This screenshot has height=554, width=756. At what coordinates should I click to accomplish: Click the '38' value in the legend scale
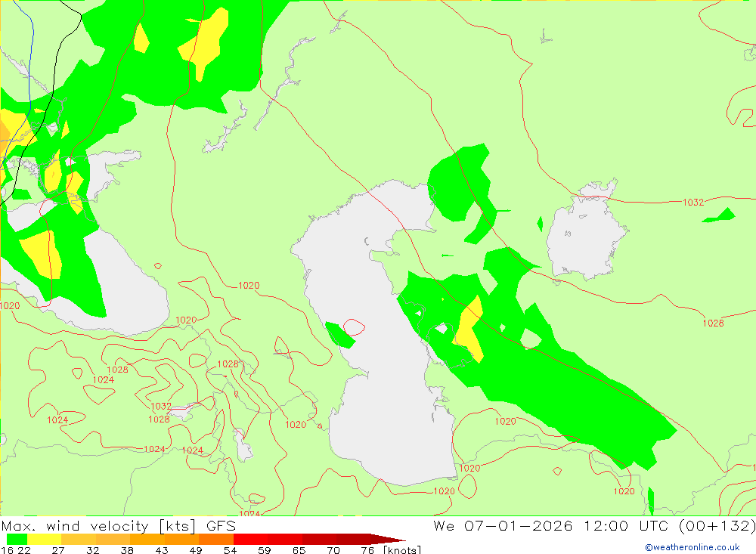[127, 550]
